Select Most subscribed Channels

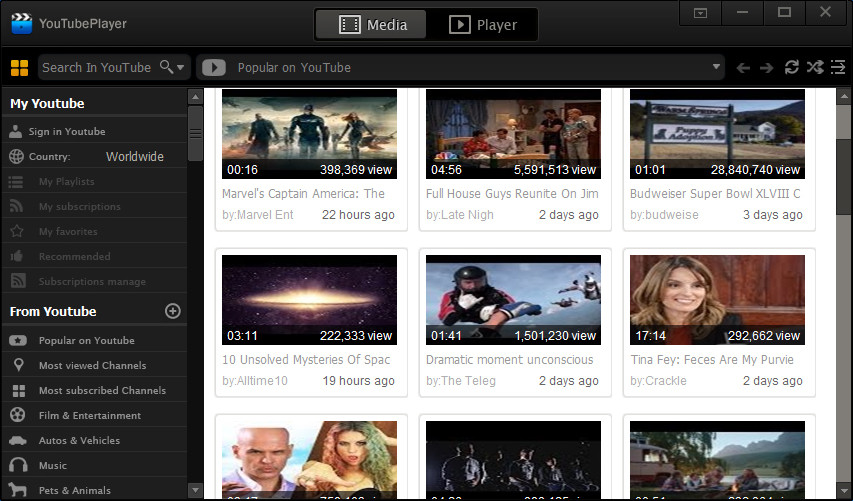[x=102, y=391]
